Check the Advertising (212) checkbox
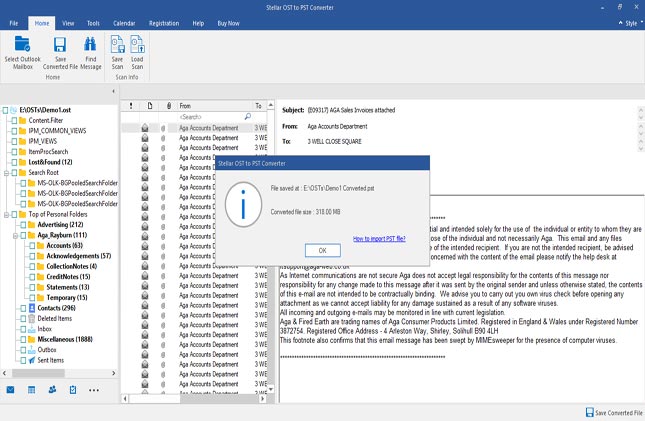The image size is (645, 421). [23, 225]
